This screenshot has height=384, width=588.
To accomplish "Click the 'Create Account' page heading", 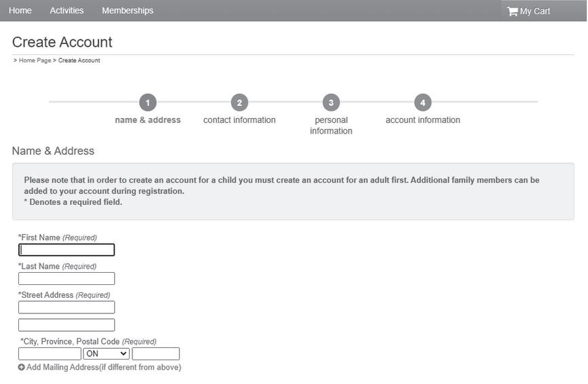I will pos(62,42).
